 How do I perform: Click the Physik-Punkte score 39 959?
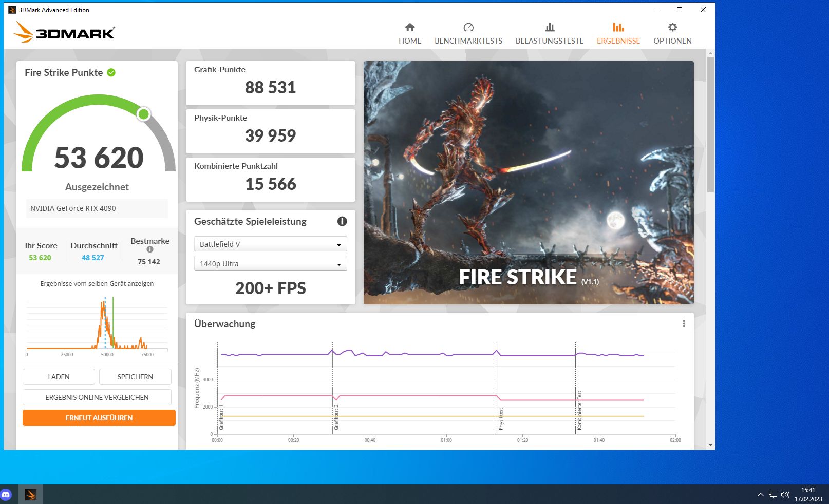pos(271,136)
